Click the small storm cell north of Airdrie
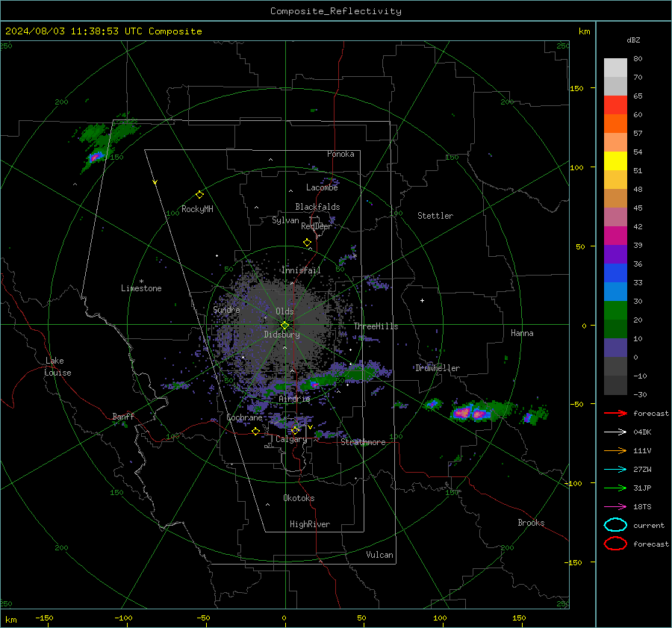The height and width of the screenshot is (628, 672). coord(314,385)
